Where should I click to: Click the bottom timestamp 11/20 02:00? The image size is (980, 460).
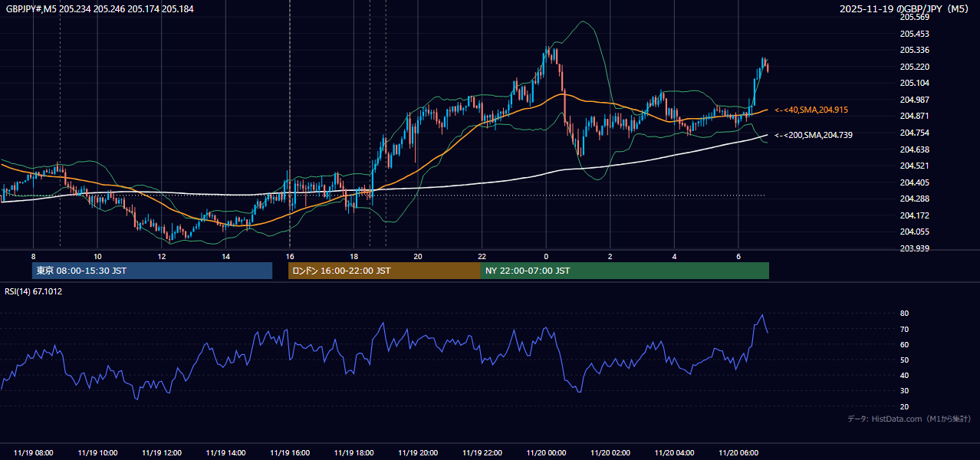pos(610,453)
